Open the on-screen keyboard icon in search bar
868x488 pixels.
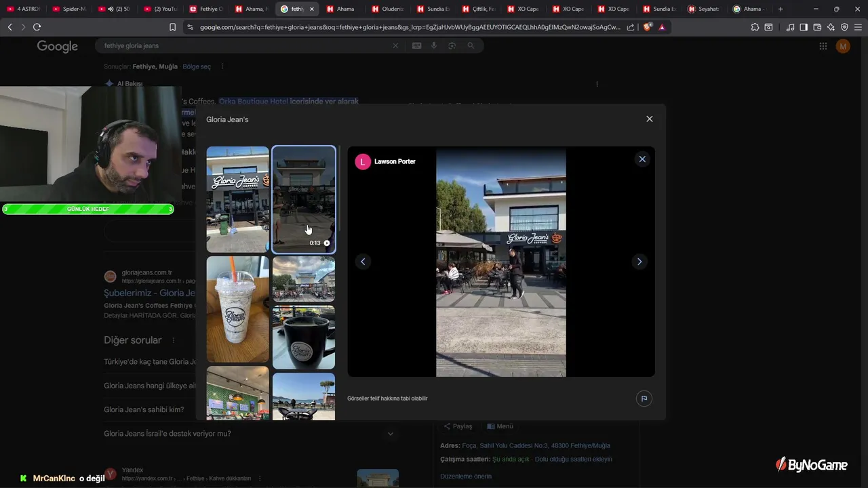(x=416, y=45)
